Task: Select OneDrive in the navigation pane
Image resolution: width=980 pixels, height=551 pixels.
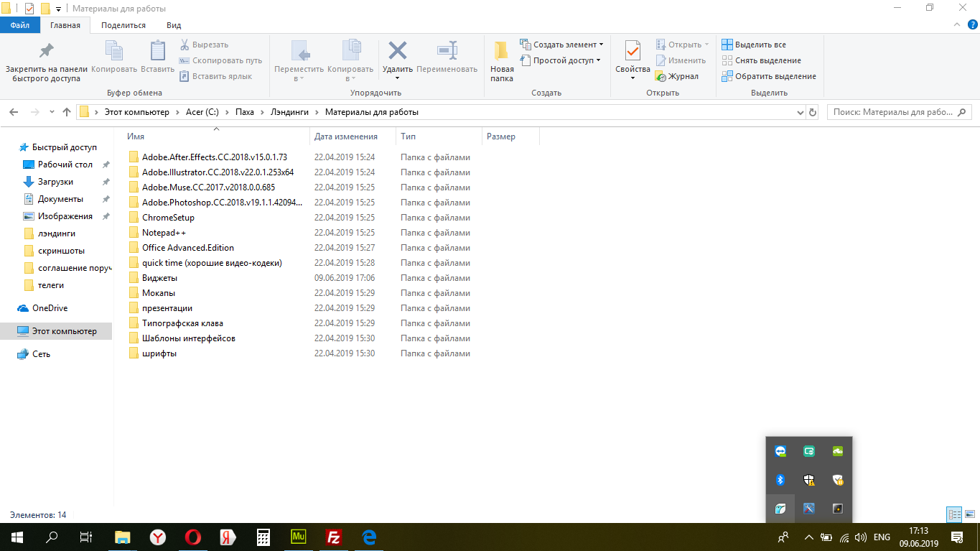Action: [50, 308]
